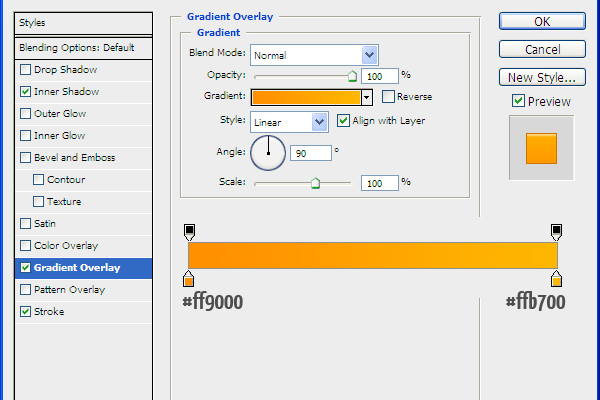The image size is (600, 400).
Task: Toggle the Preview checkbox
Action: (518, 101)
